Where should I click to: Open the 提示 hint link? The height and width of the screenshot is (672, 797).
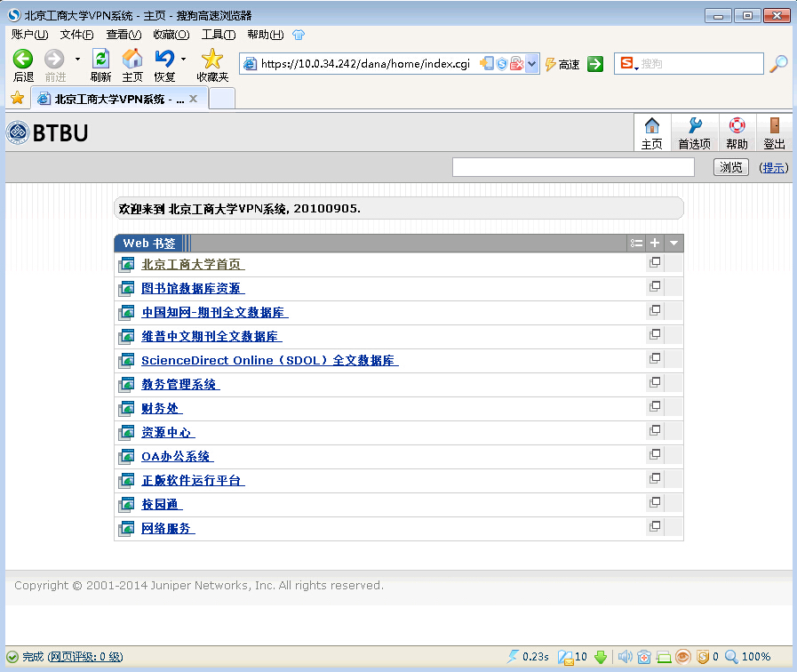(773, 168)
